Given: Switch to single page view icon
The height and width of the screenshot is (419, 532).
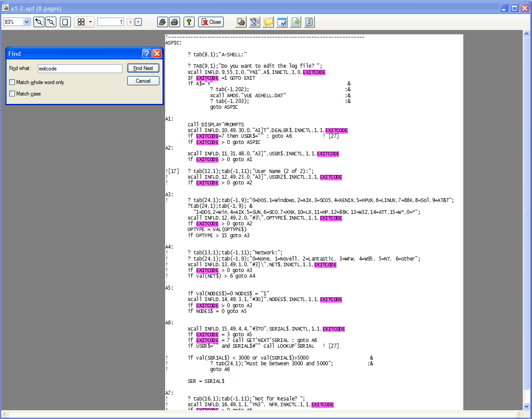Looking at the screenshot, I should pyautogui.click(x=65, y=22).
